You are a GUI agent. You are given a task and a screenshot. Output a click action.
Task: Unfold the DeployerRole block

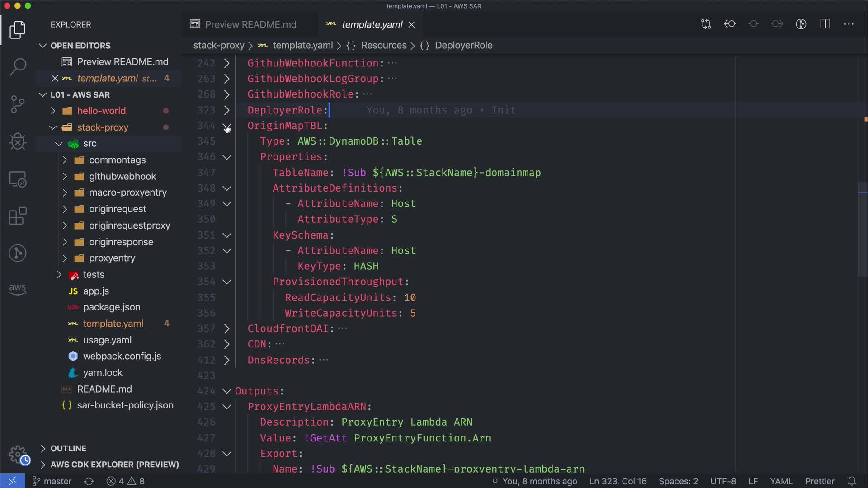tap(227, 110)
